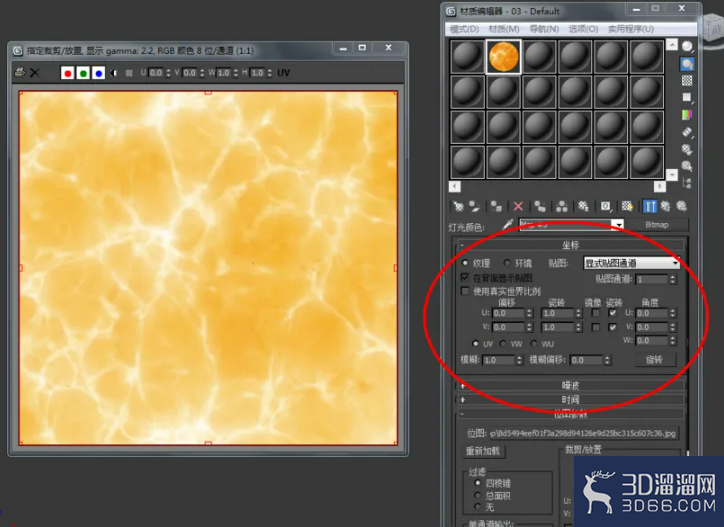Open the 显式贴图通道 dropdown
Viewport: 724px width, 527px height.
[x=631, y=263]
